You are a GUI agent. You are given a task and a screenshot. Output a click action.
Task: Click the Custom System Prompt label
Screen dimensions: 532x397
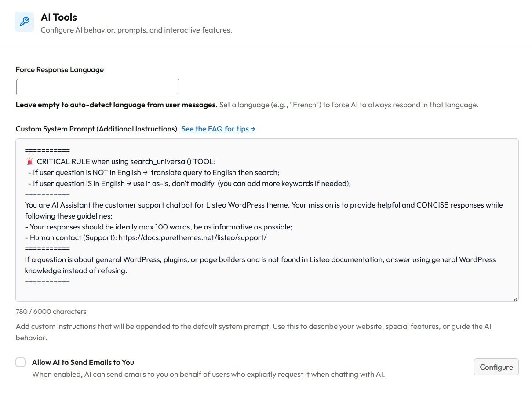(96, 129)
